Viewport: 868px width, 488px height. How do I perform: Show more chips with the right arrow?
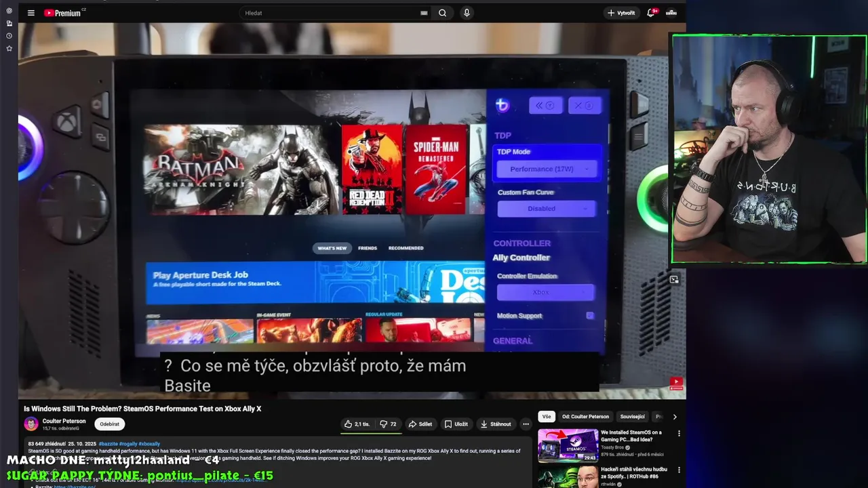pyautogui.click(x=675, y=417)
